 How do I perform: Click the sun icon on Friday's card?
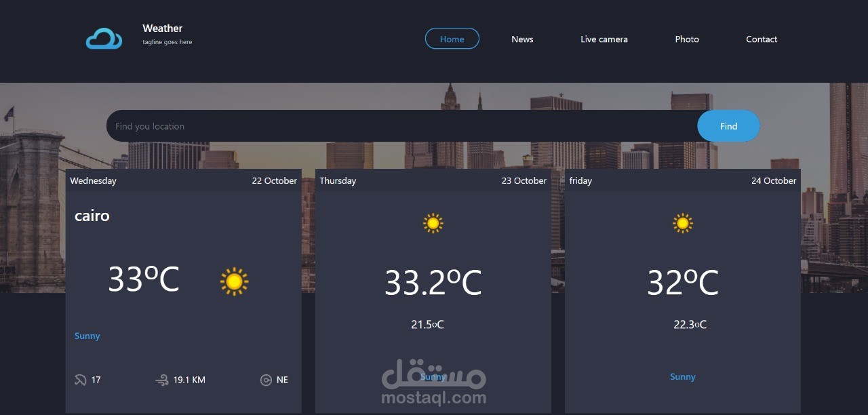click(682, 222)
